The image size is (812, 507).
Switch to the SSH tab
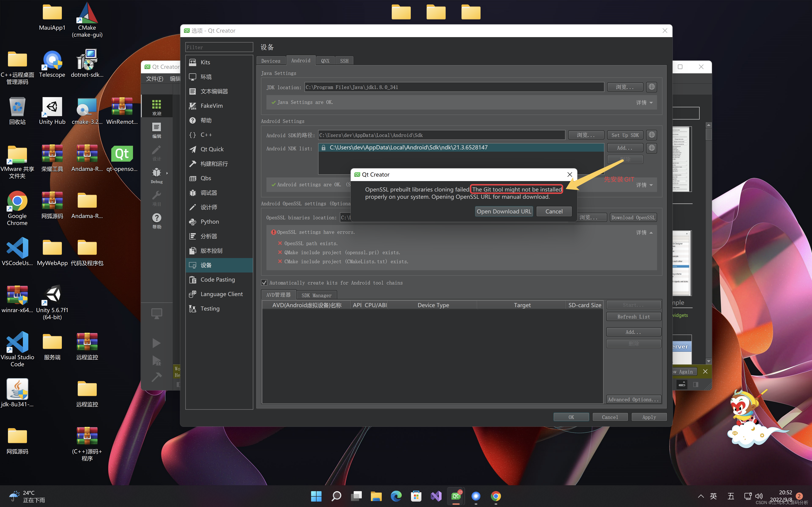coord(344,61)
